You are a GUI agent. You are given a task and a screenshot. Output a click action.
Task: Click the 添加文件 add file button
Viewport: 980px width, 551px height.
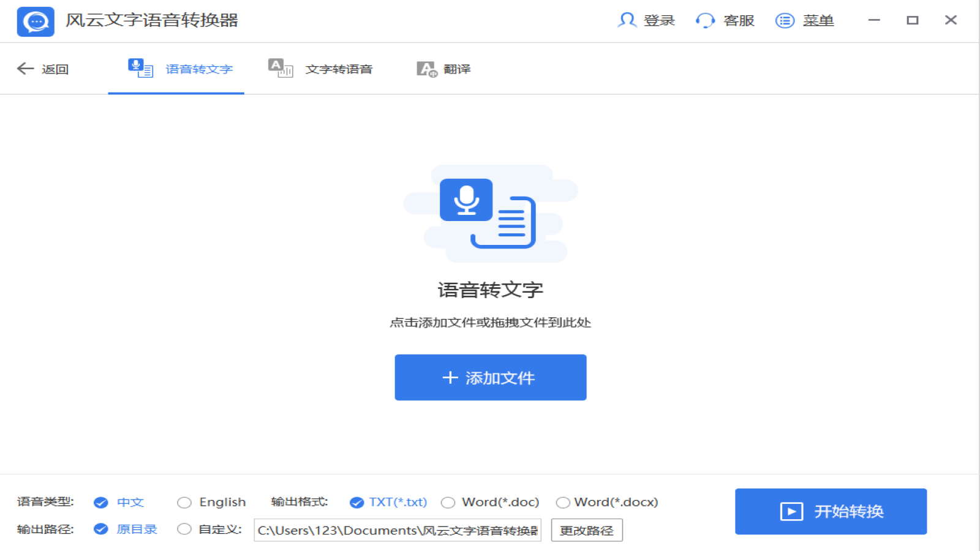pyautogui.click(x=490, y=377)
